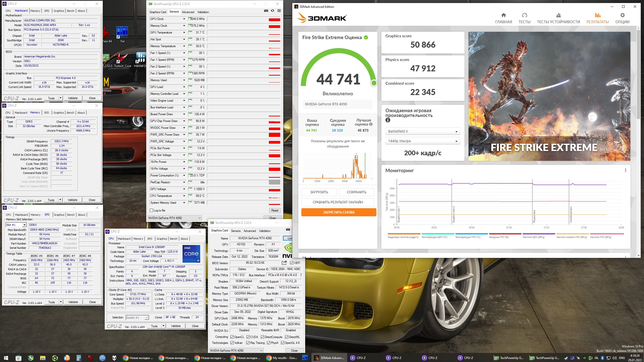Click the Bluetooth tray icon
This screenshot has width=644, height=362.
pyautogui.click(x=602, y=358)
